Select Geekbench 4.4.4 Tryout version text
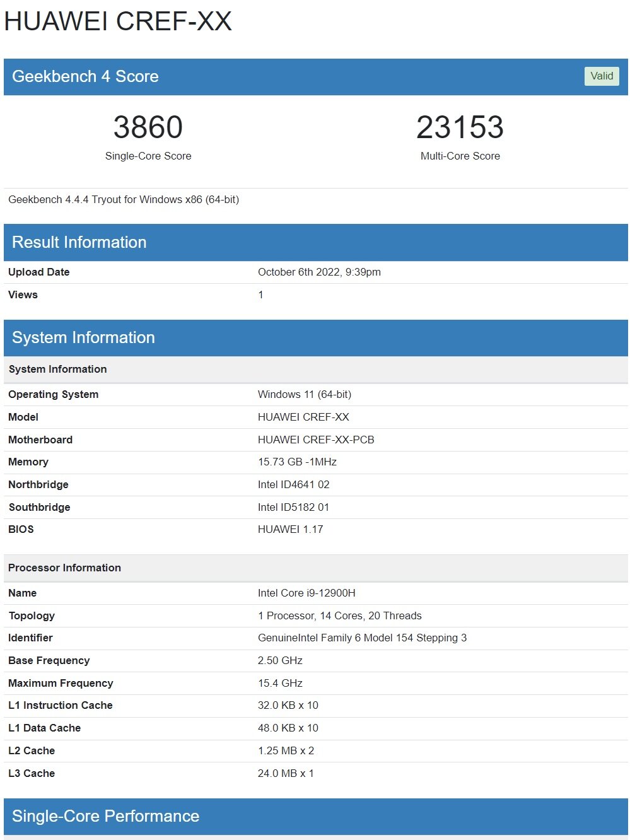Viewport: 630px width, 840px height. point(124,199)
